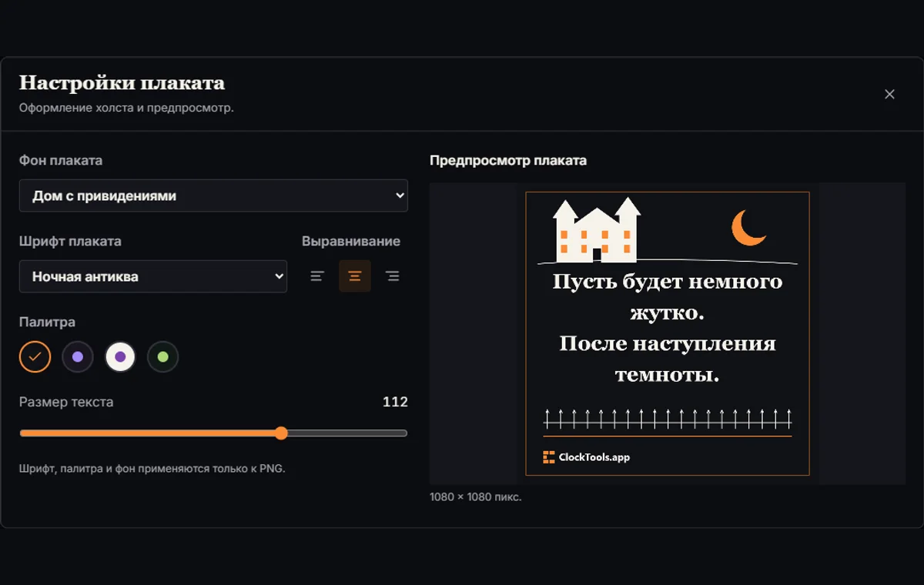The image size is (924, 585).
Task: Select the white palette with purple dot
Action: tap(120, 356)
